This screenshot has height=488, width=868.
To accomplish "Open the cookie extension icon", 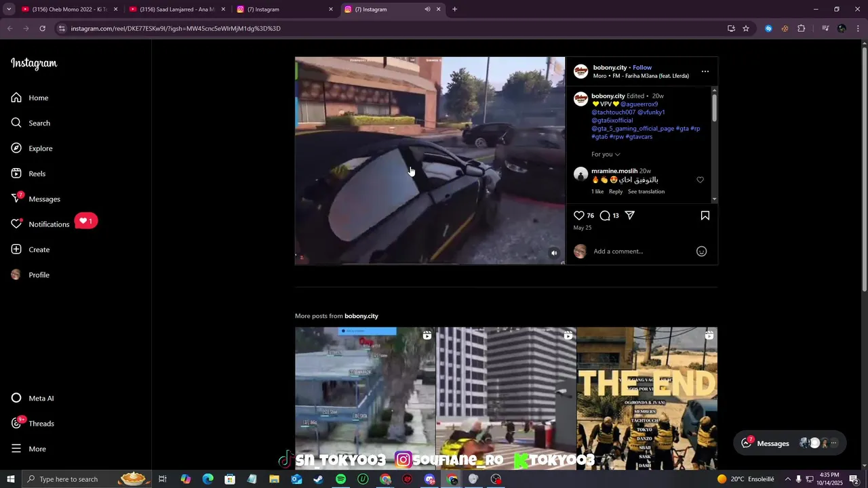I will [785, 28].
